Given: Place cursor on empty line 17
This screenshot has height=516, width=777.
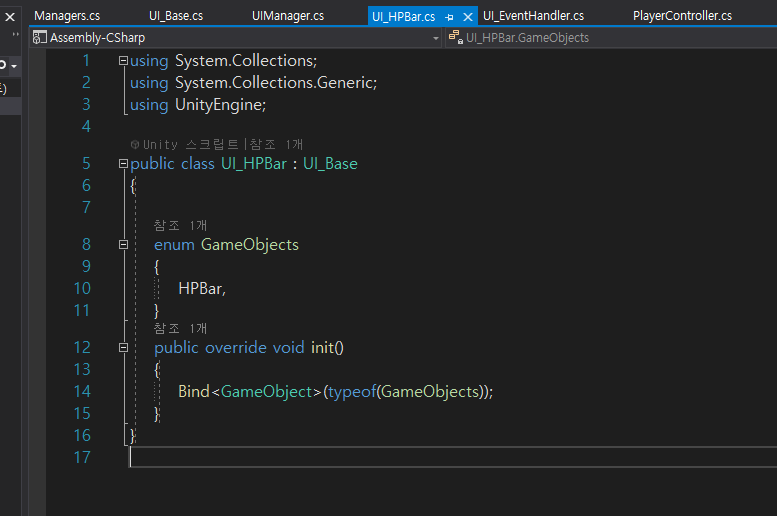Looking at the screenshot, I should tap(453, 457).
